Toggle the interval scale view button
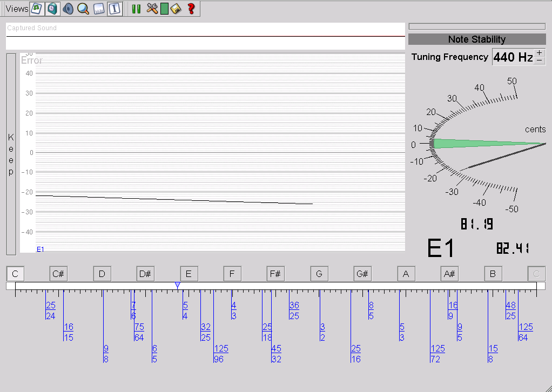 click(114, 9)
